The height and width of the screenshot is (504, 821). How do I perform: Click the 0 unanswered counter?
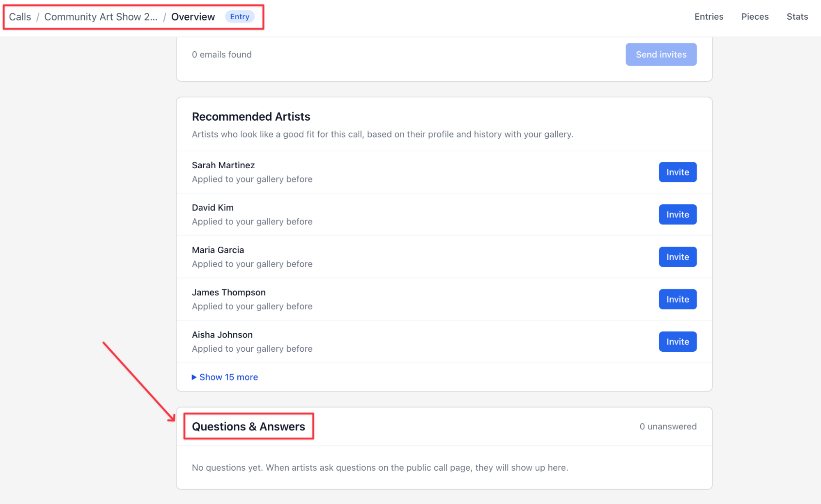point(668,426)
